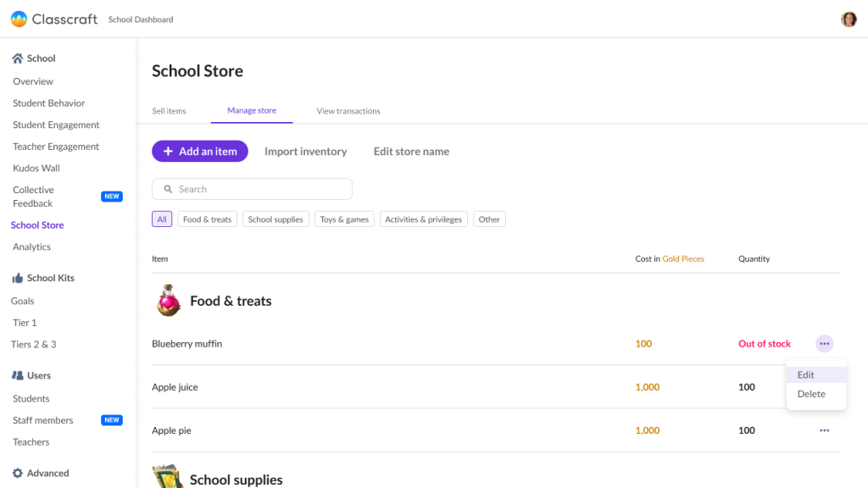868x488 pixels.
Task: Filter by School supplies chip
Action: pos(275,219)
